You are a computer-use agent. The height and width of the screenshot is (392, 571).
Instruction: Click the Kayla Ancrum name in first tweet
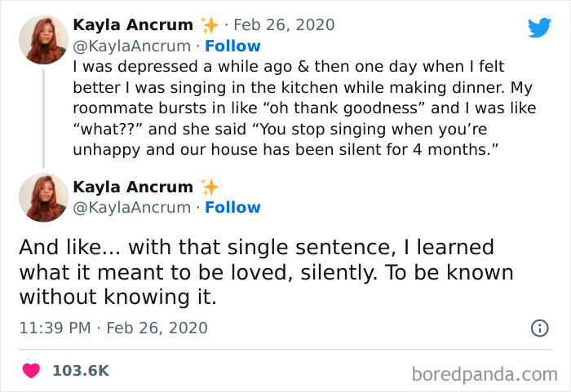click(x=133, y=25)
